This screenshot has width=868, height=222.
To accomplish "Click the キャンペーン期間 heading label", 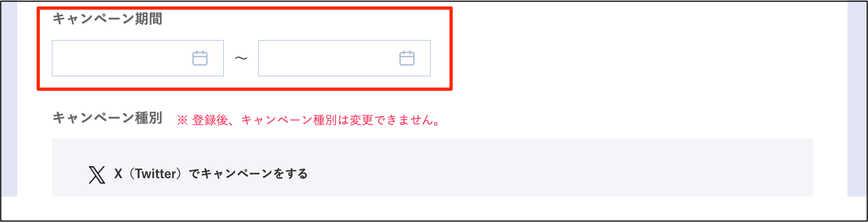I will click(108, 19).
